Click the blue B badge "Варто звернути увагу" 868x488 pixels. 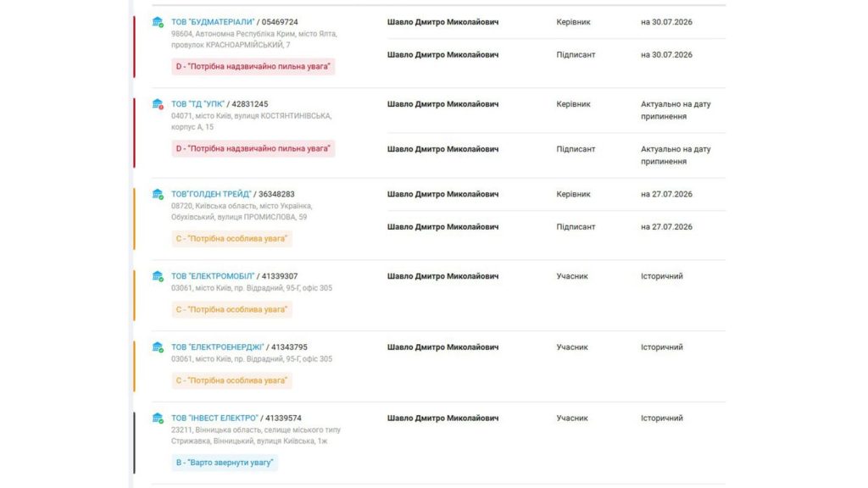[x=225, y=463]
